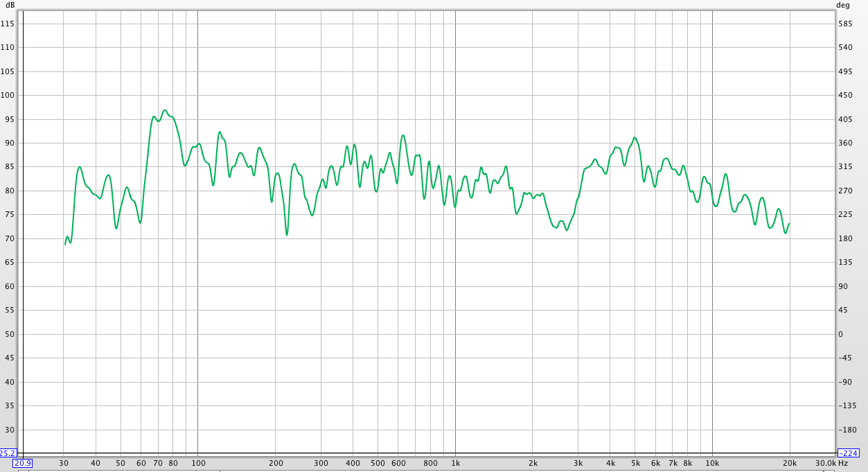Click the 450 degree axis label
This screenshot has height=472, width=868.
click(845, 95)
